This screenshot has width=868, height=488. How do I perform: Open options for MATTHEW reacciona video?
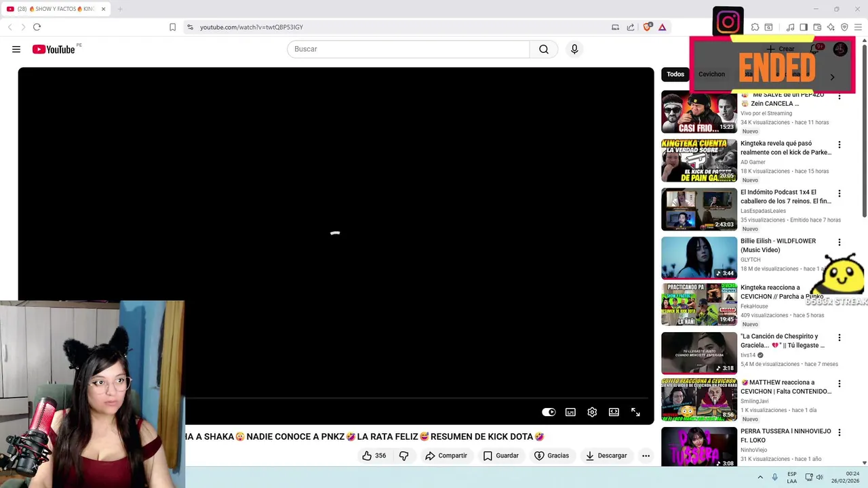point(839,383)
